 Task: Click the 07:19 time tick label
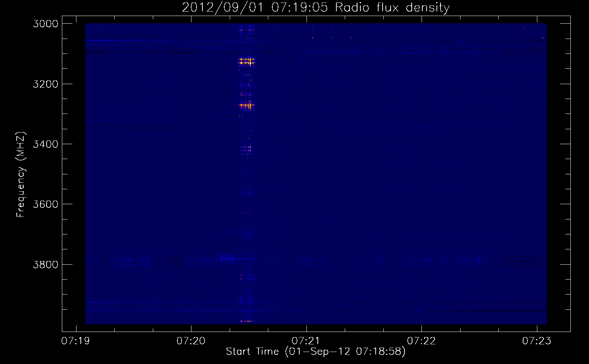[76, 341]
